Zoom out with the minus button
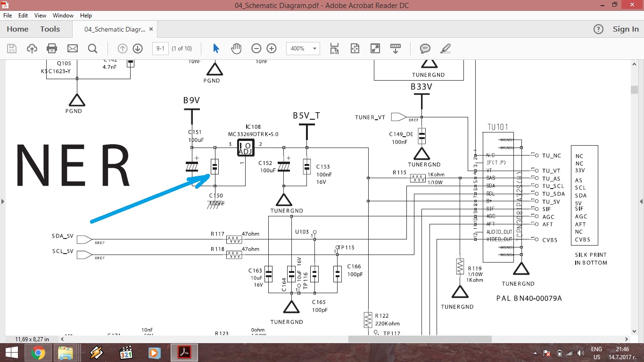644x362 pixels. pyautogui.click(x=256, y=49)
